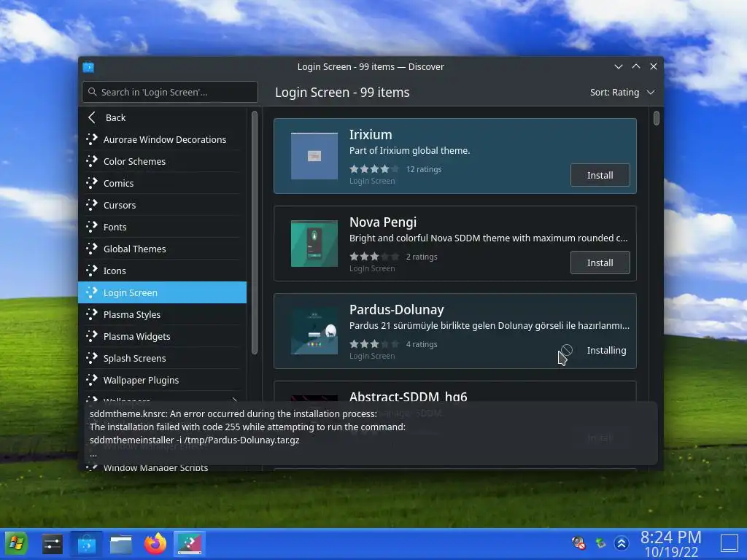747x560 pixels.
Task: Expand hidden system tray icons
Action: pos(622,542)
